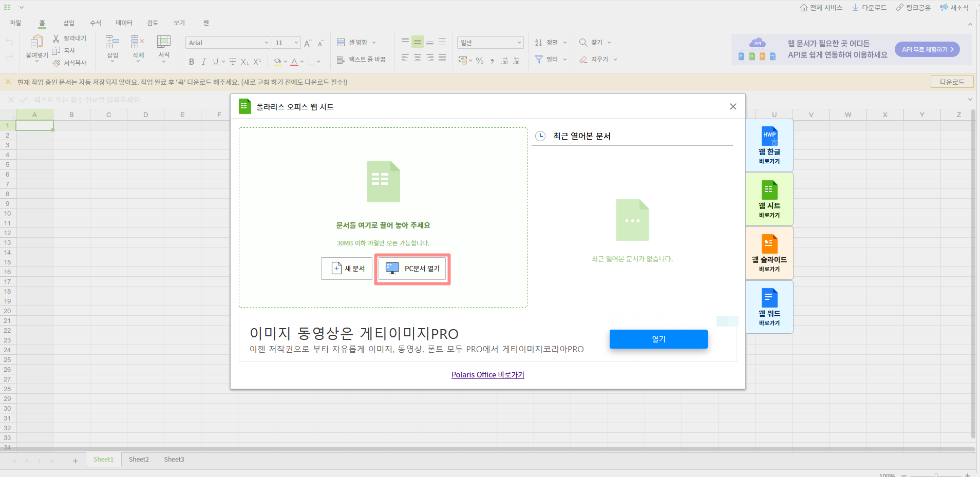Toggle vertical middle alignment

418,42
